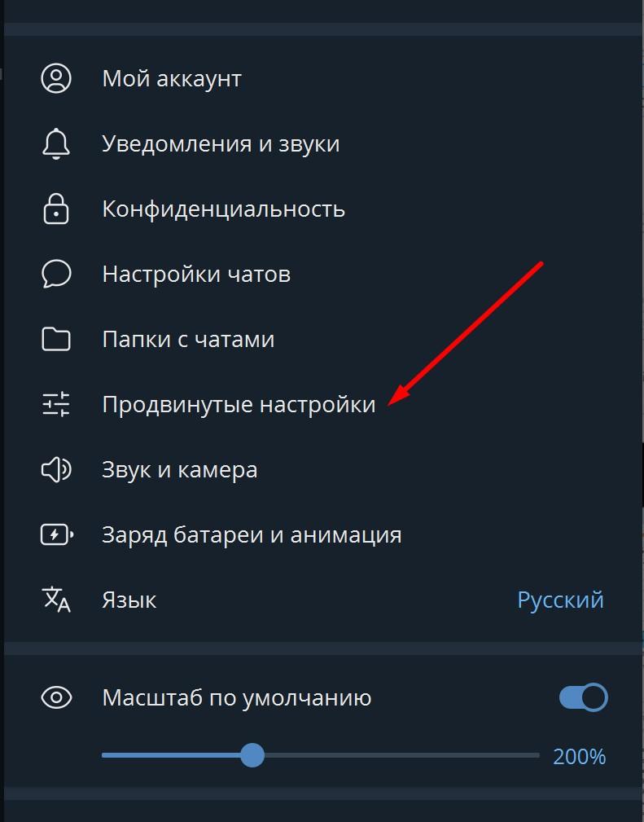Click the speaker icon for sound and camera

click(x=56, y=469)
